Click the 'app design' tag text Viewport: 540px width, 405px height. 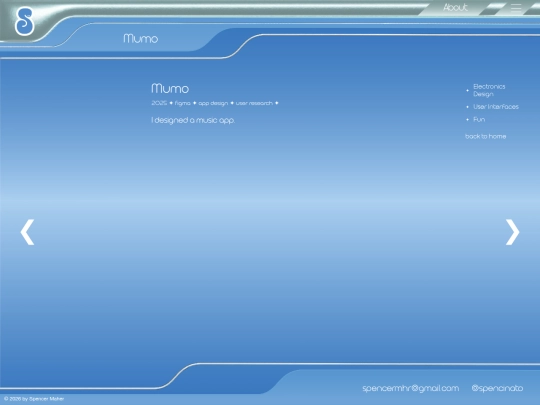[213, 103]
